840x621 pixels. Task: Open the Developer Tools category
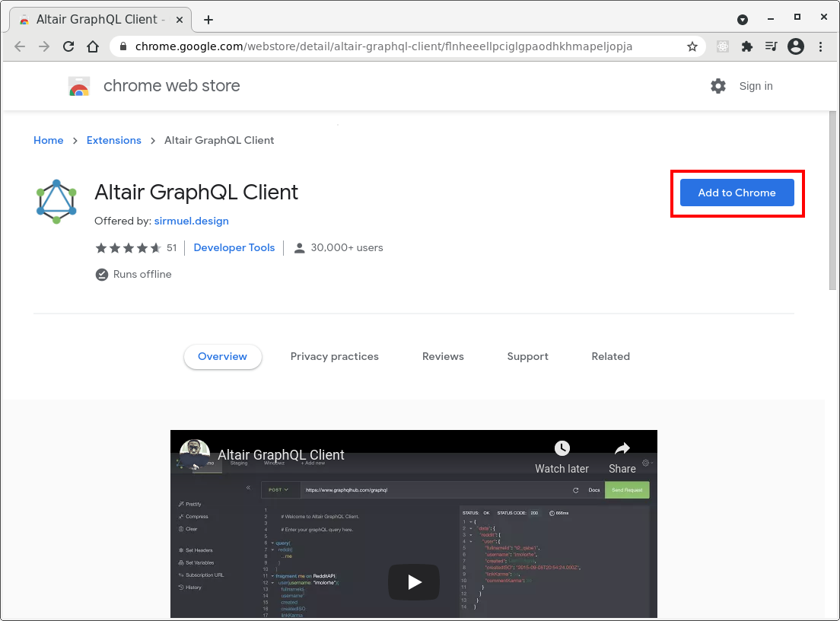(x=234, y=247)
